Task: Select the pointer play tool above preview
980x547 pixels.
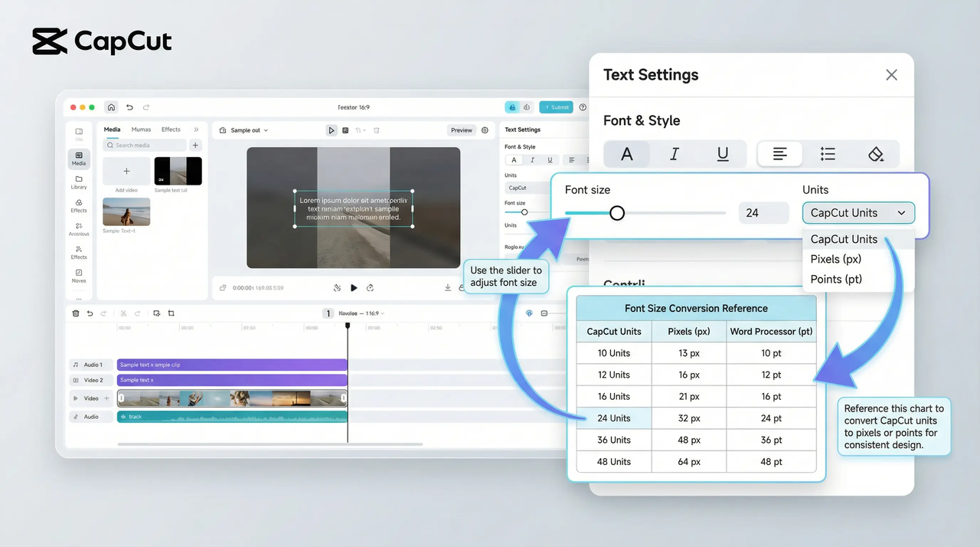Action: [x=332, y=130]
